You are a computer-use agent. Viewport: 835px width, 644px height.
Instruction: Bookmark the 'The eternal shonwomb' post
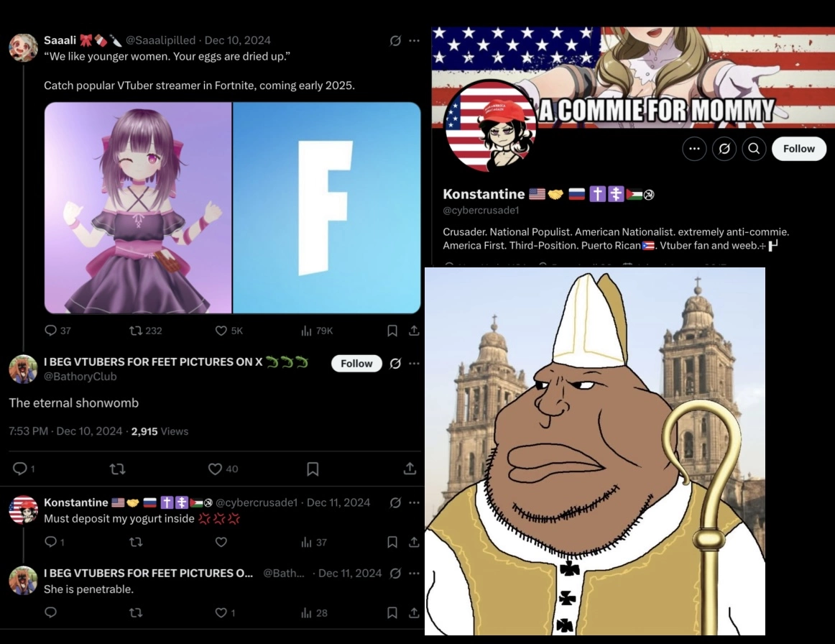click(x=313, y=469)
